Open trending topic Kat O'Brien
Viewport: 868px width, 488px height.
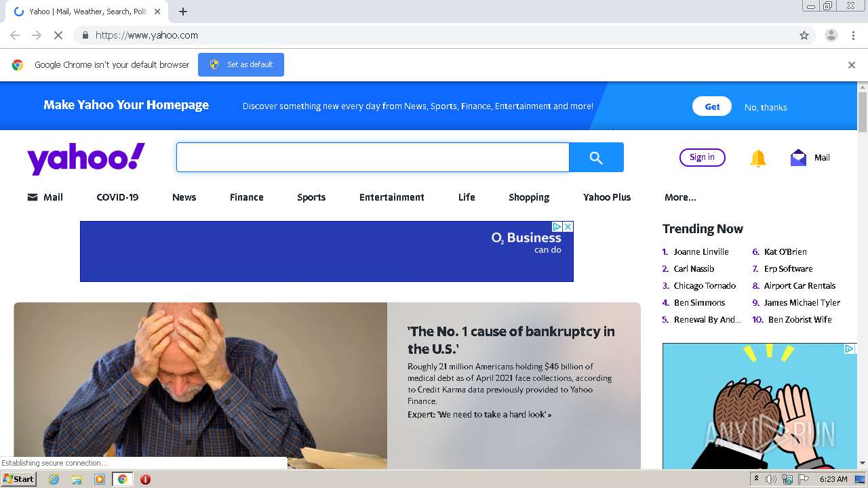pyautogui.click(x=785, y=251)
